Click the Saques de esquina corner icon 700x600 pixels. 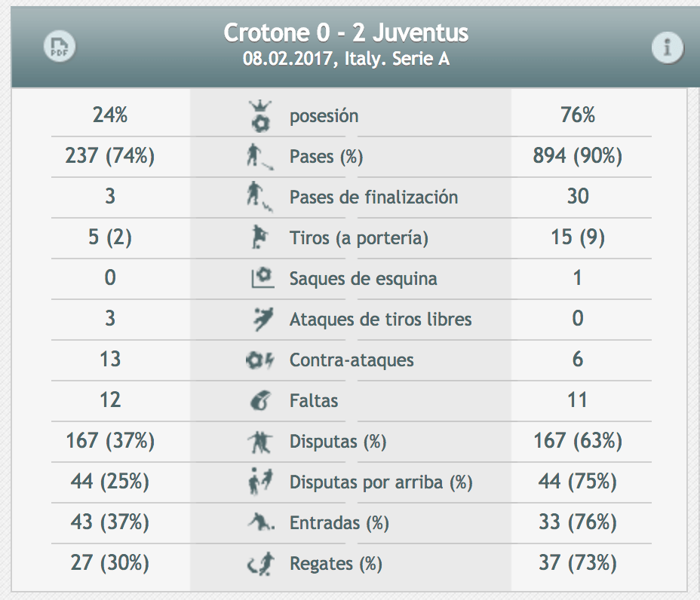261,279
